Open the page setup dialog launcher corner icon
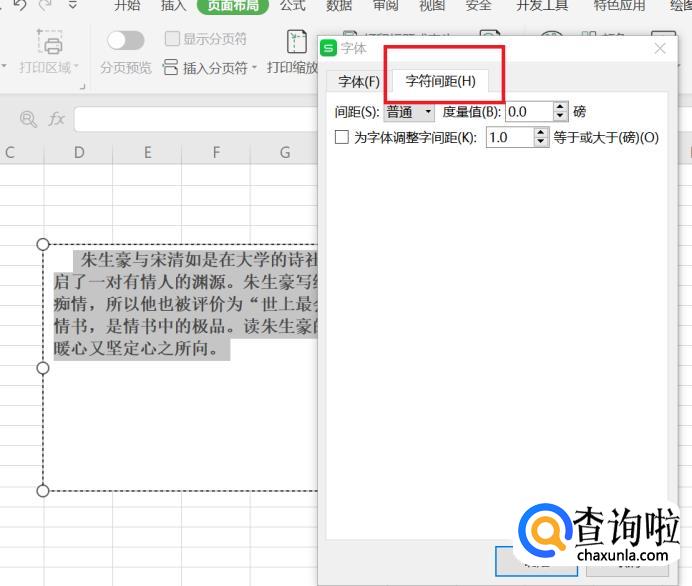Viewport: 692px width, 586px height. point(83,86)
